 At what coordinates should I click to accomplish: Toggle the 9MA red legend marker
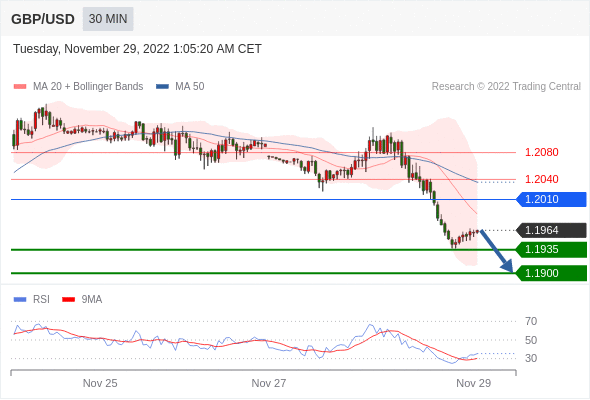pos(68,300)
